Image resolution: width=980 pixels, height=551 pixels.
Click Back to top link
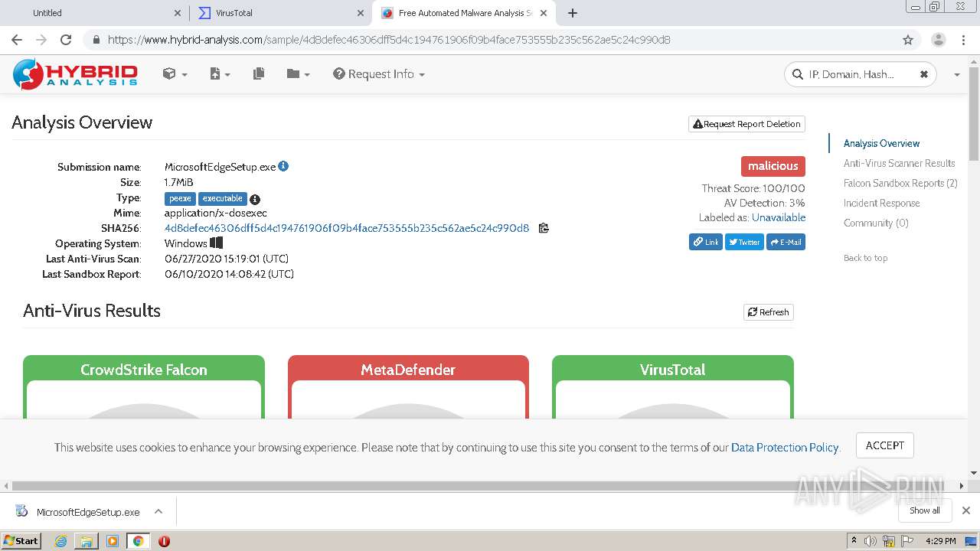[865, 258]
